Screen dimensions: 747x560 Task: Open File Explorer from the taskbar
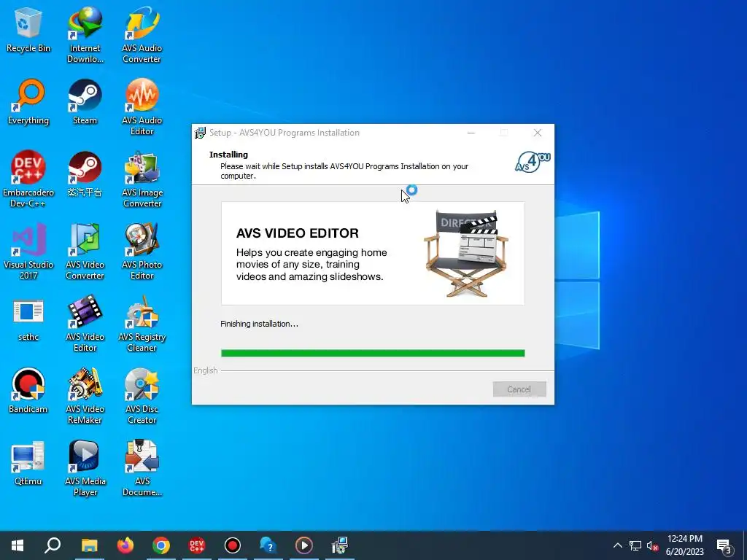tap(89, 545)
